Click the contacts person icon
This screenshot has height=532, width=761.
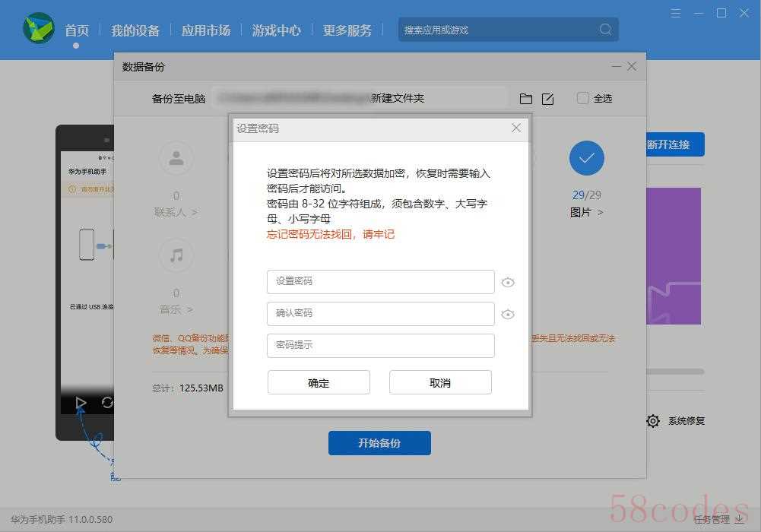[176, 158]
